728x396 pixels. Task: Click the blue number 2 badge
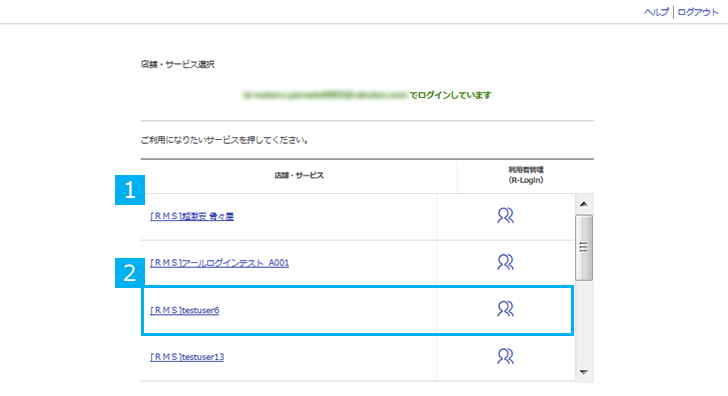pyautogui.click(x=130, y=273)
